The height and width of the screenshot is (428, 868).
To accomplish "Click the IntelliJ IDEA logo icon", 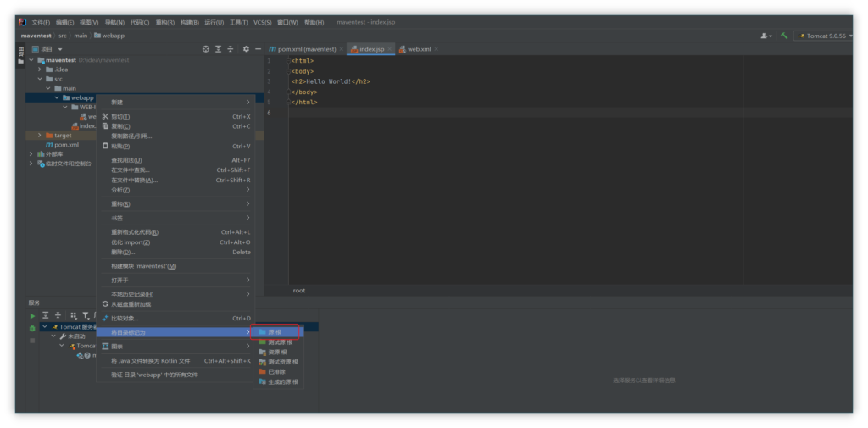I will tap(22, 22).
